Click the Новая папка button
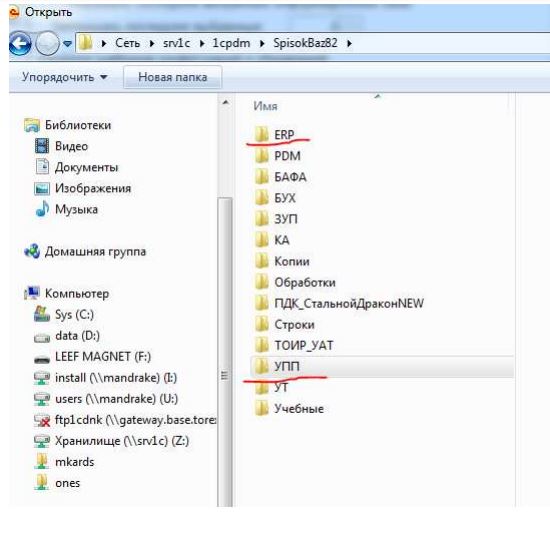The height and width of the screenshot is (540, 550). (x=172, y=77)
